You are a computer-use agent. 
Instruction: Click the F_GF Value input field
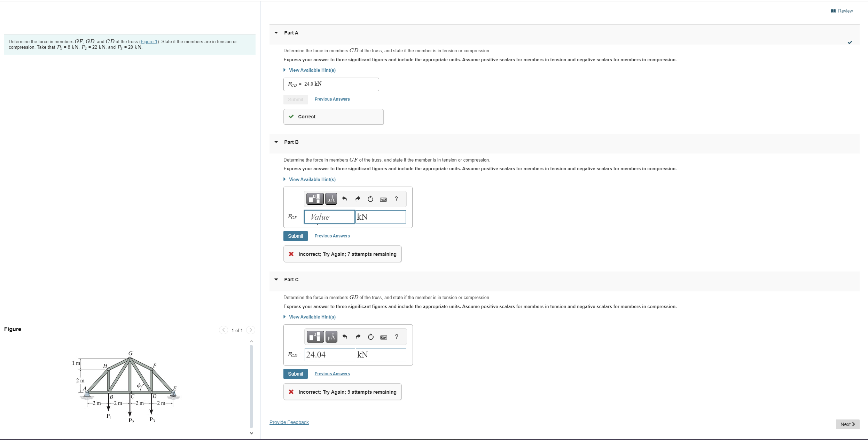[x=330, y=217]
